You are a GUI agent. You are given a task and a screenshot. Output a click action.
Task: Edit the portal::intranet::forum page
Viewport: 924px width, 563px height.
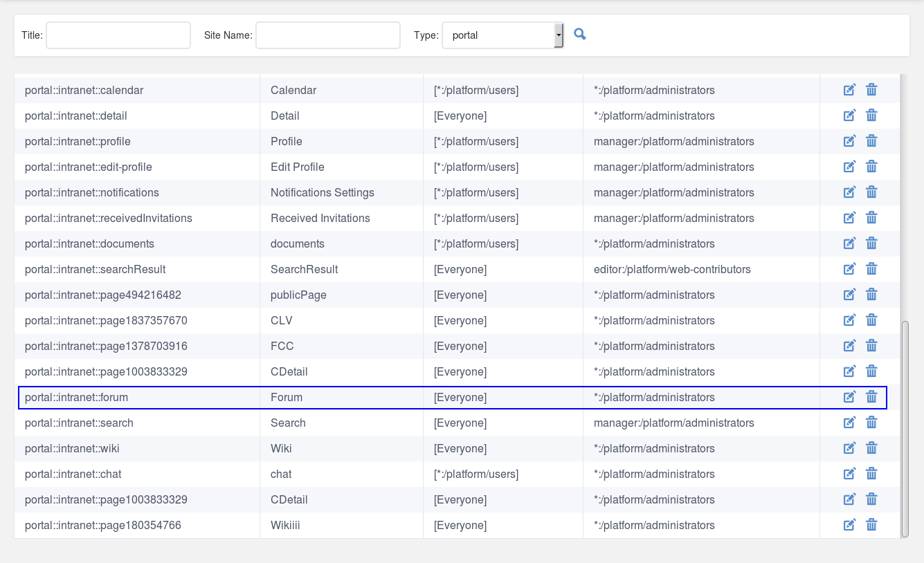[849, 397]
